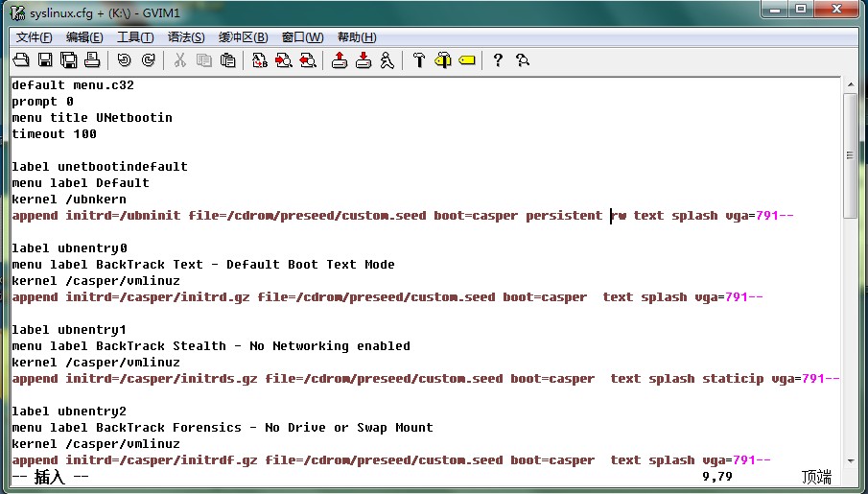Click 'label ubnentry0' line
The width and height of the screenshot is (868, 494).
[69, 247]
